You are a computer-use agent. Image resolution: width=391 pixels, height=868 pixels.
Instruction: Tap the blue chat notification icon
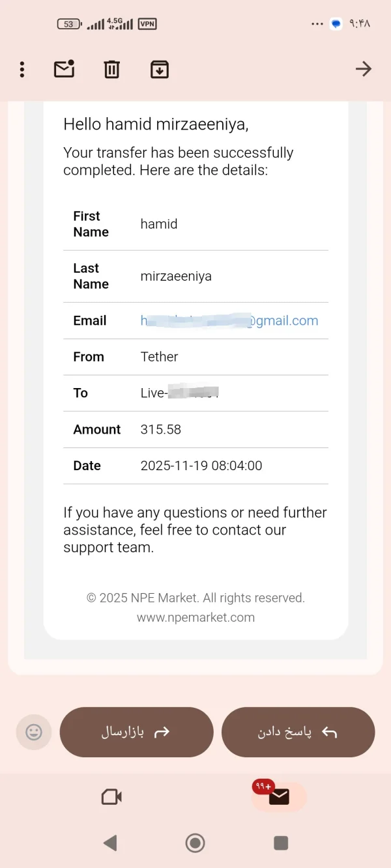pos(336,24)
